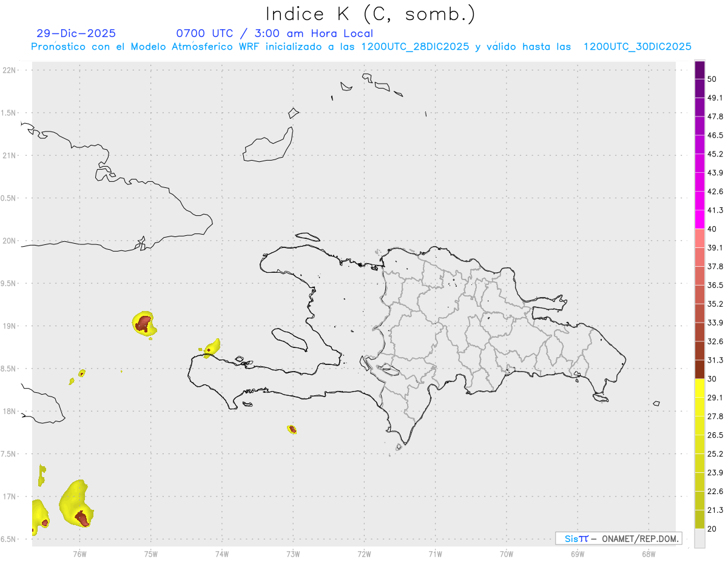Click the 76W longitude label
728x562 pixels.
click(79, 553)
